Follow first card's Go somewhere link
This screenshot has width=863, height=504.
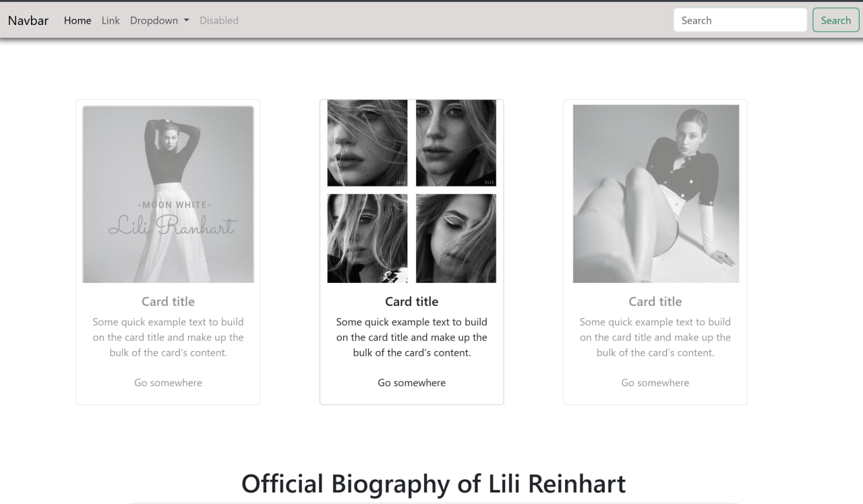pos(168,383)
